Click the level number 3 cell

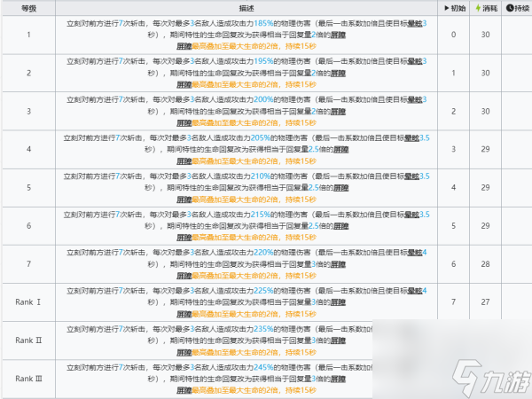[29, 112]
